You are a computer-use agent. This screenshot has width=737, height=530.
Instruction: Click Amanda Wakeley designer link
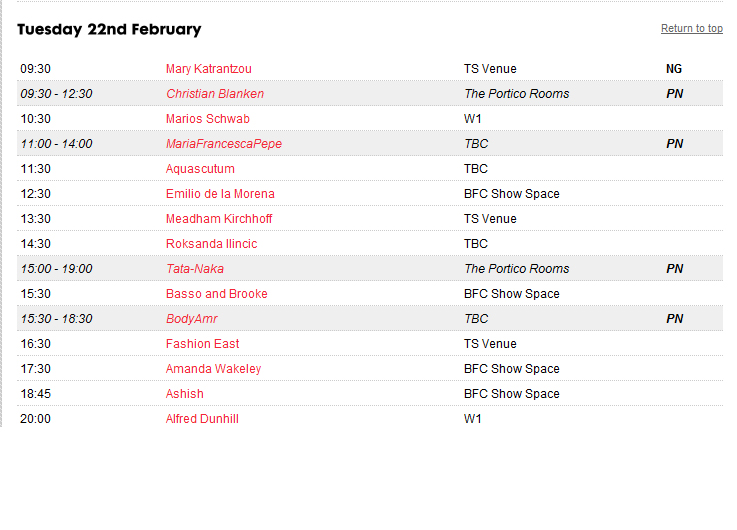coord(213,369)
